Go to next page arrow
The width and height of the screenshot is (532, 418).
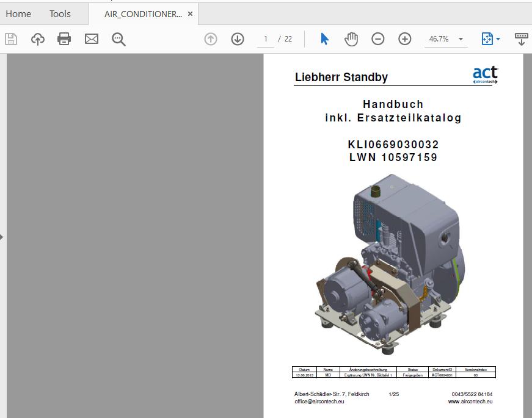pyautogui.click(x=238, y=39)
